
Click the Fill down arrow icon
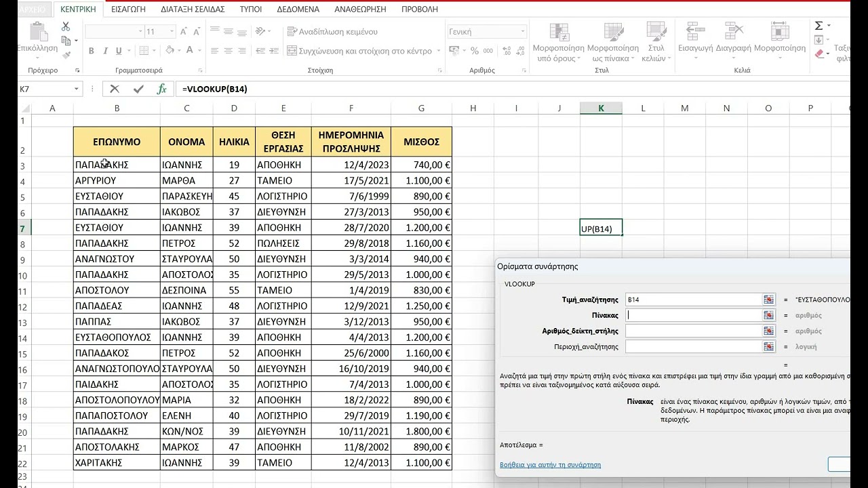tap(818, 40)
